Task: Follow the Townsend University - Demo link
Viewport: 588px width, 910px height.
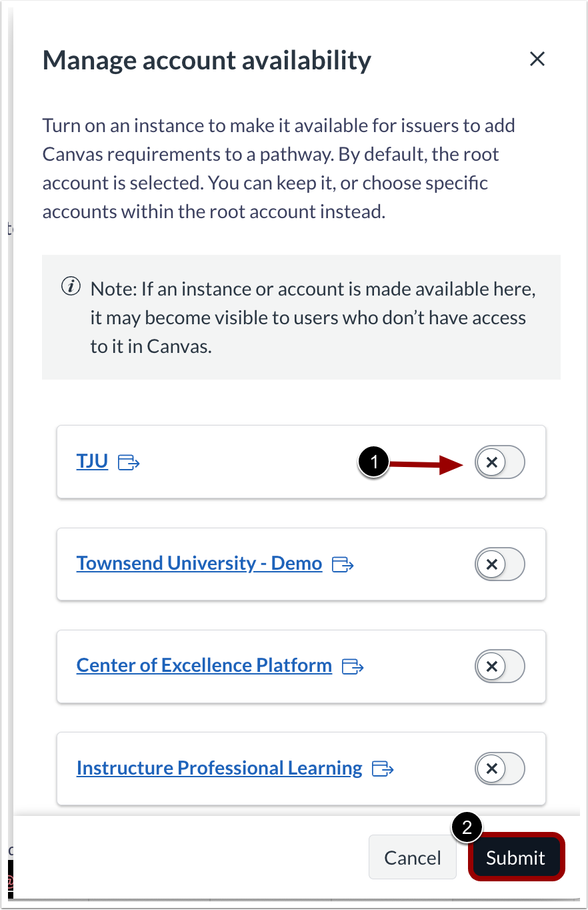Action: [x=199, y=562]
